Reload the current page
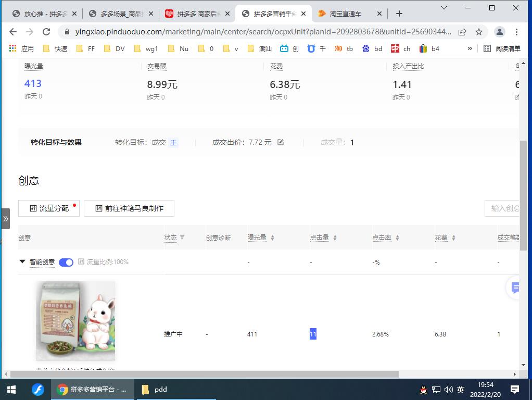 46,32
